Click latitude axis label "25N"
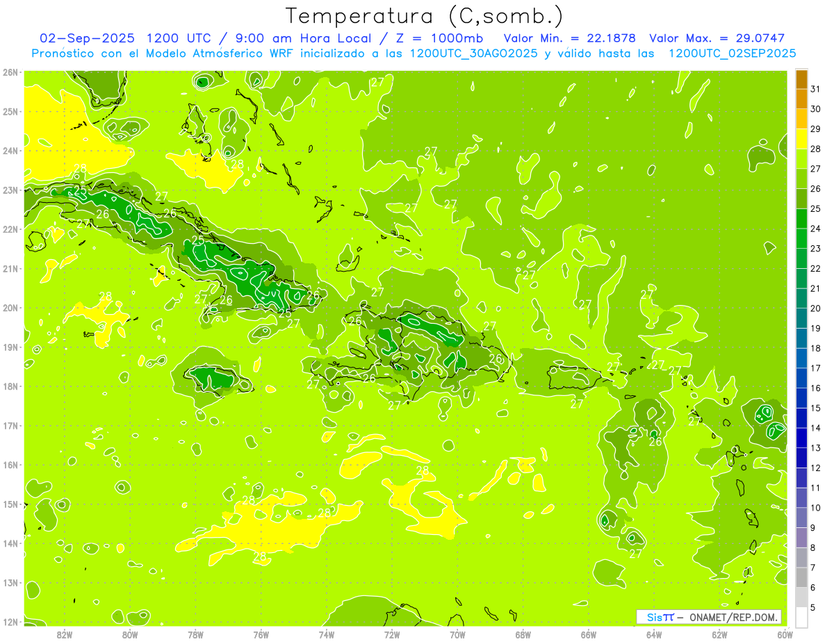This screenshot has width=834, height=644. [x=10, y=111]
